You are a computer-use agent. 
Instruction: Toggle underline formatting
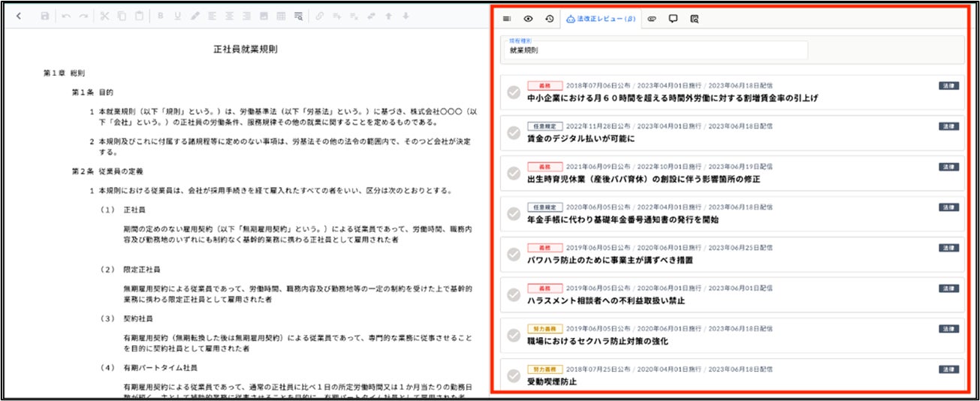(178, 16)
